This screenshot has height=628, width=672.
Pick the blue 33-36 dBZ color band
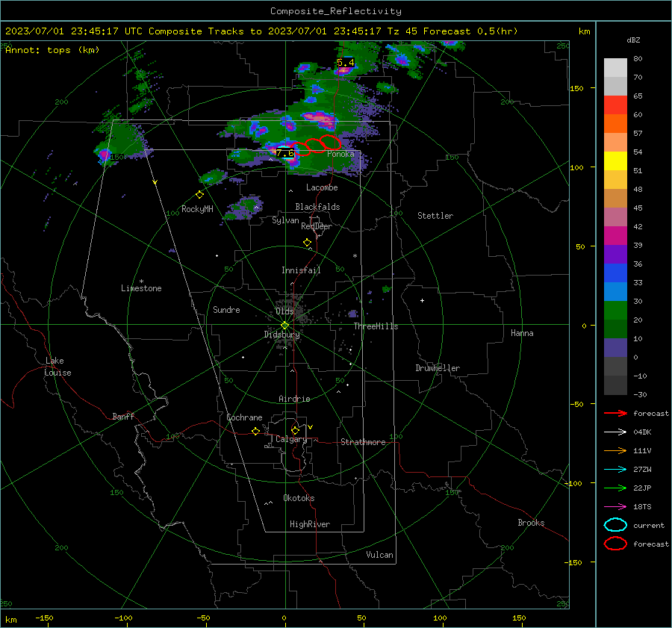pos(615,273)
